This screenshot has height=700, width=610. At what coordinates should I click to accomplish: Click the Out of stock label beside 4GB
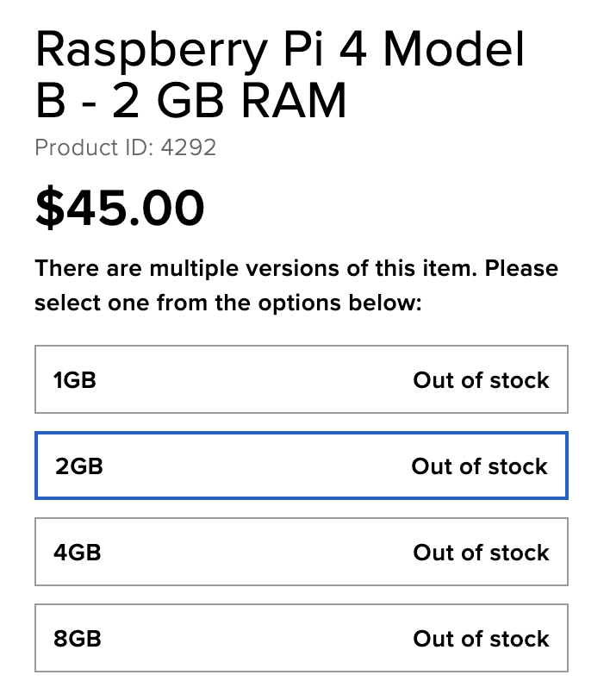(x=481, y=552)
